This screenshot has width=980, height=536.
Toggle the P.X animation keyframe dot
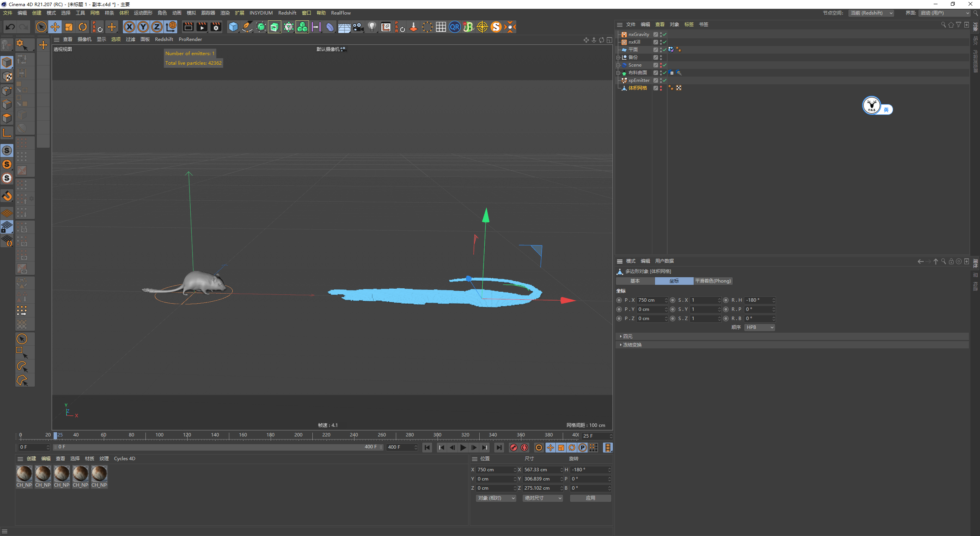[x=619, y=300]
